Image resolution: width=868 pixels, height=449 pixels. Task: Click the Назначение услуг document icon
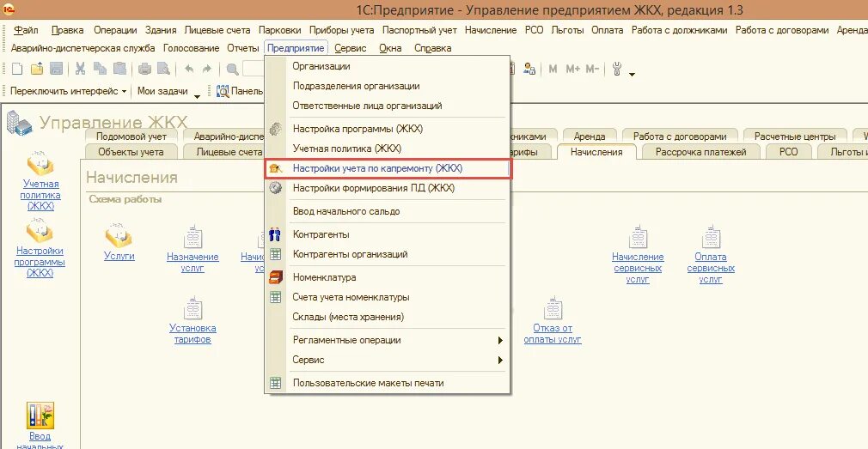tap(193, 236)
